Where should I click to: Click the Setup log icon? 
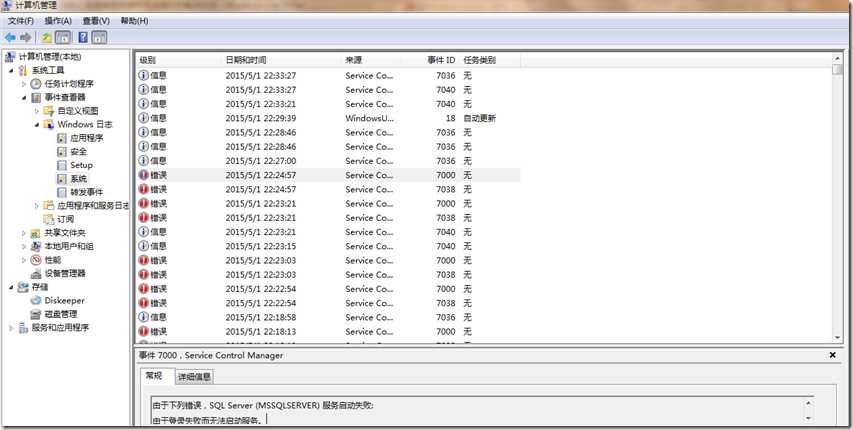point(61,165)
